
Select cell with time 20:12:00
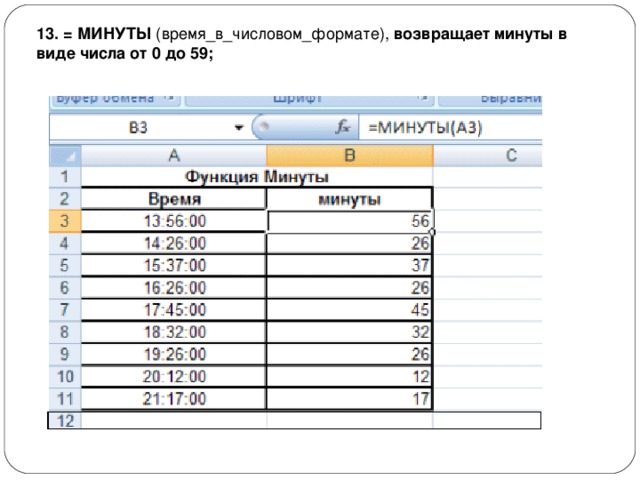point(174,376)
